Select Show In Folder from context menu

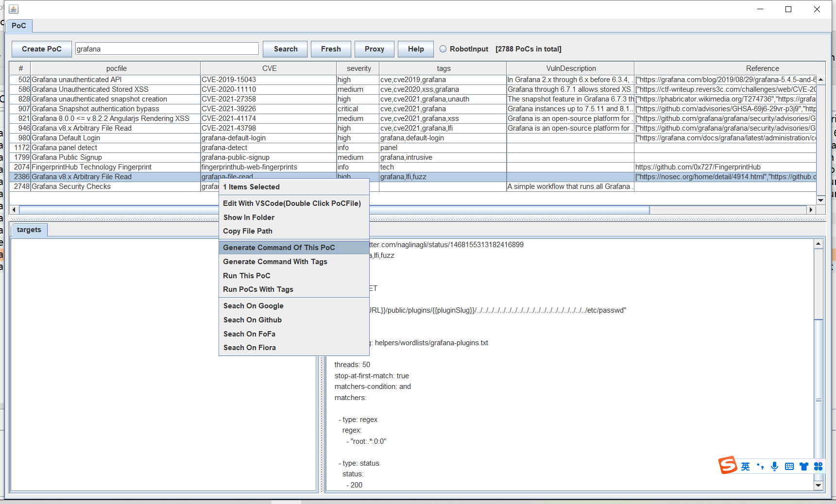pos(294,218)
